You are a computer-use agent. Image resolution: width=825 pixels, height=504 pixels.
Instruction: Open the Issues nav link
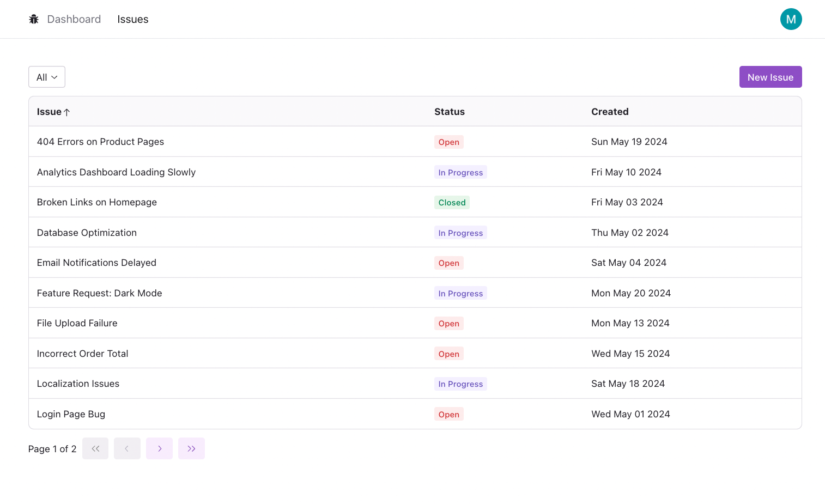click(x=133, y=19)
